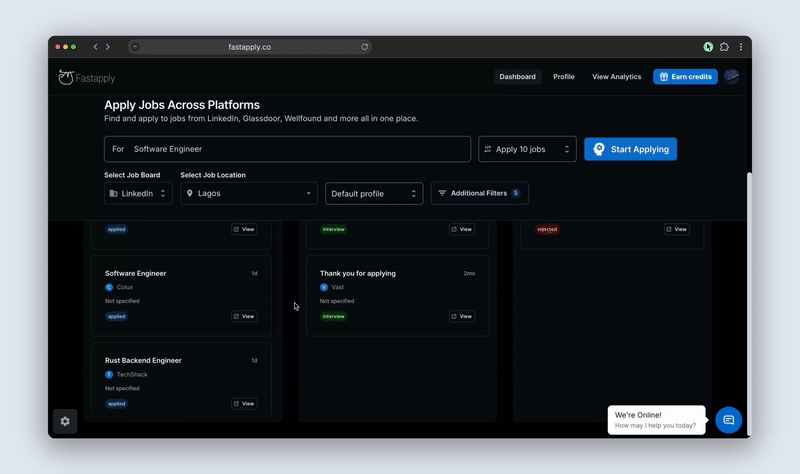Open the Default profile selector
The width and height of the screenshot is (800, 474).
pyautogui.click(x=373, y=193)
